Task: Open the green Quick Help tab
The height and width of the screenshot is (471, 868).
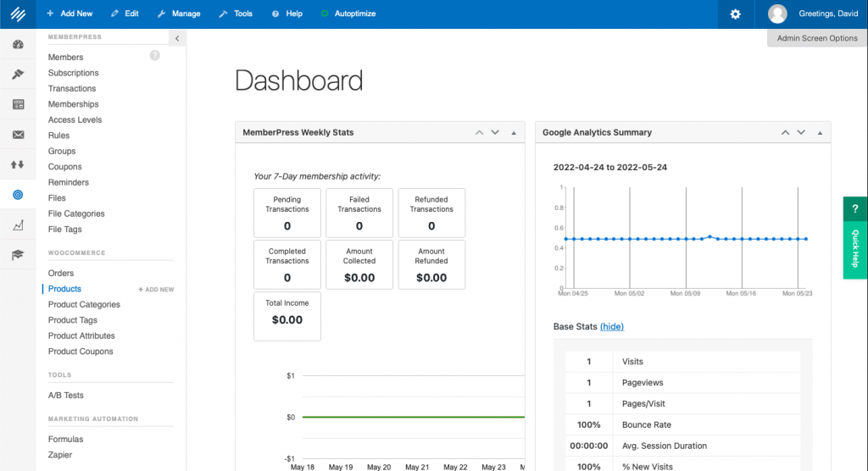Action: pyautogui.click(x=855, y=237)
